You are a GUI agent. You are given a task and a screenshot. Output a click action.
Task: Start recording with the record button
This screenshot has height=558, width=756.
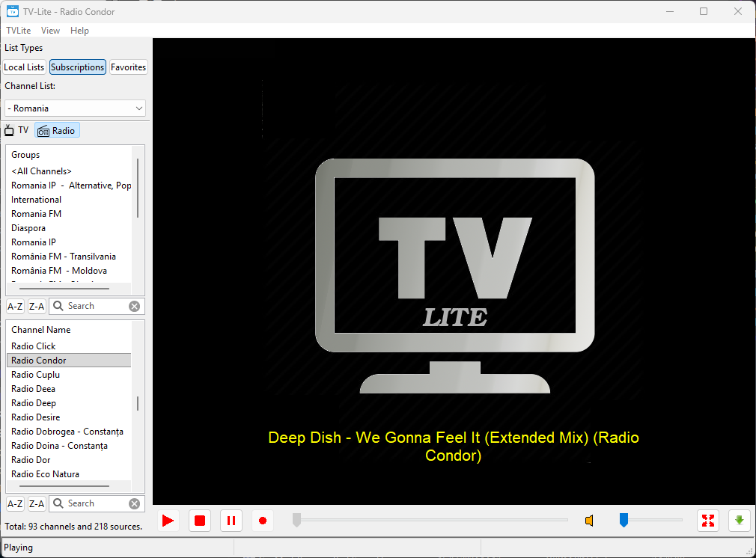pyautogui.click(x=263, y=521)
